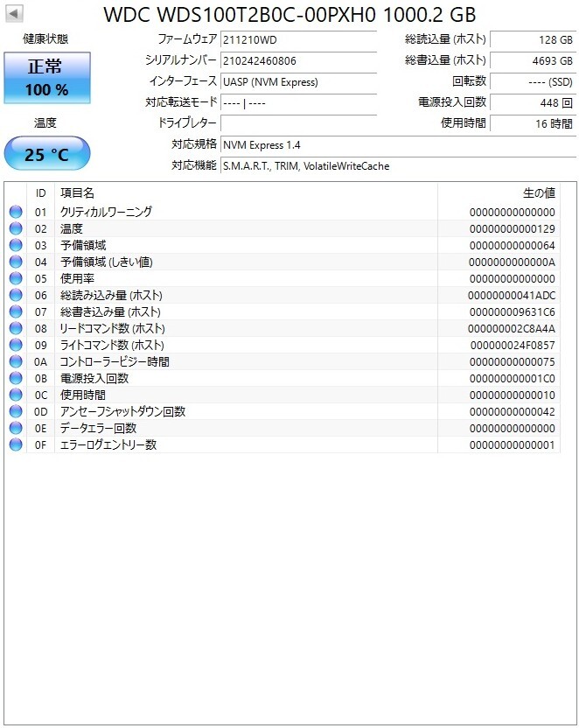Click the 使用時間 value 16 時間

point(533,123)
